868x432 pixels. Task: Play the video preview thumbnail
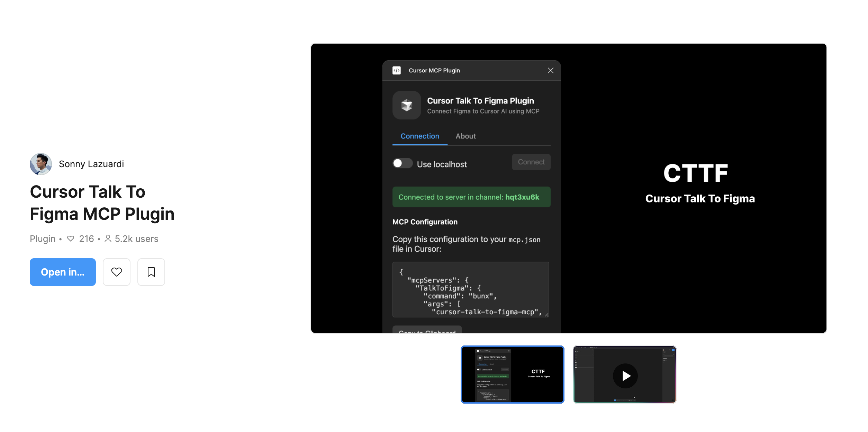[x=625, y=375]
